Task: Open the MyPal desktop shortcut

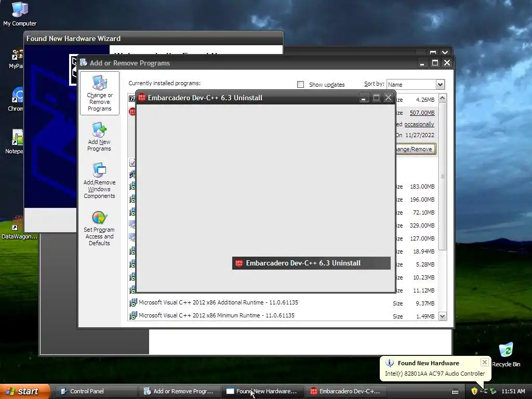Action: (16, 58)
